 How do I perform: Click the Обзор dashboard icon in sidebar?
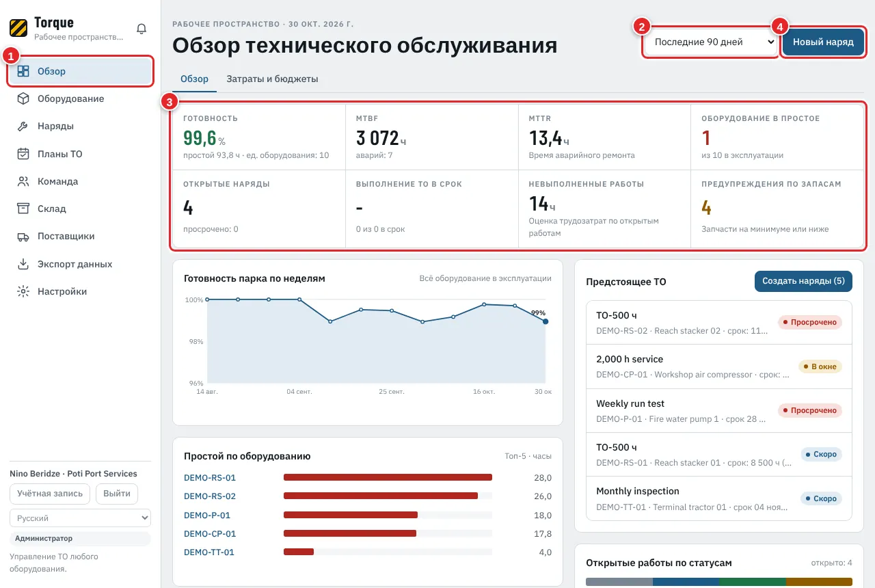coord(23,71)
